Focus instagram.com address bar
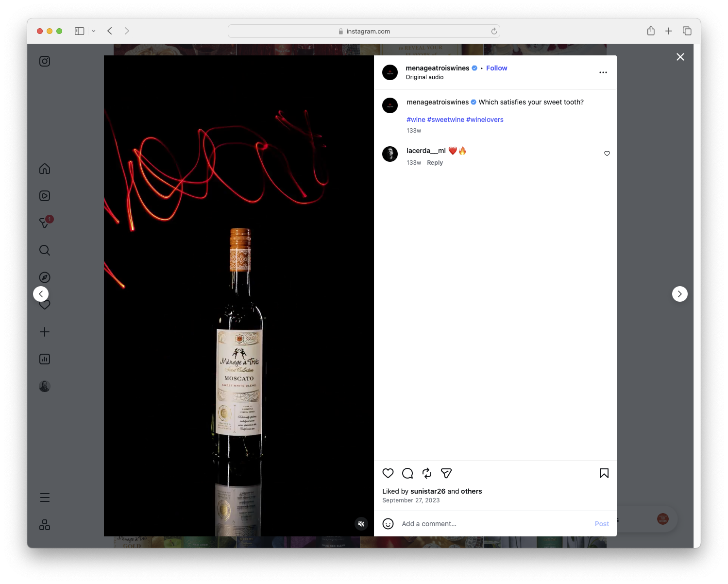The image size is (728, 584). pos(364,31)
